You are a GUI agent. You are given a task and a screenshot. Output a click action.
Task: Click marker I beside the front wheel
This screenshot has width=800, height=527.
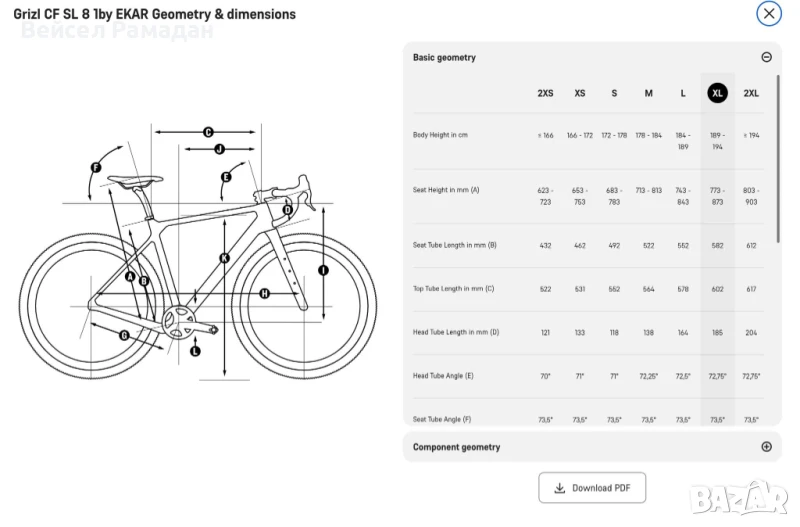tap(323, 270)
